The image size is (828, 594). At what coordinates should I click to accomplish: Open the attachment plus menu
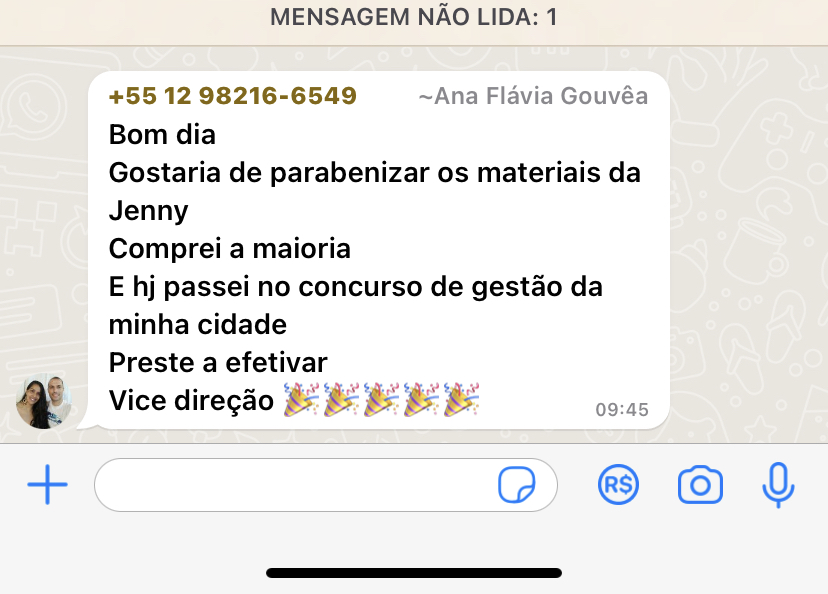click(48, 485)
